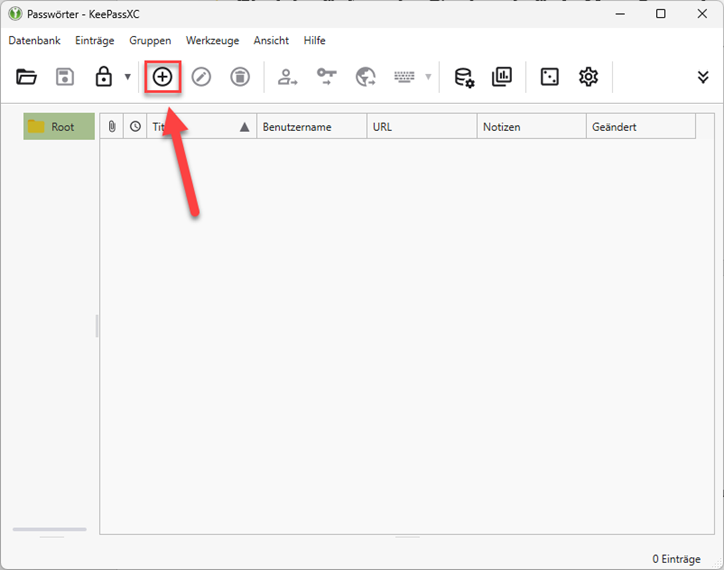
Task: Open the Auto-Type dropdown arrow
Action: 428,77
